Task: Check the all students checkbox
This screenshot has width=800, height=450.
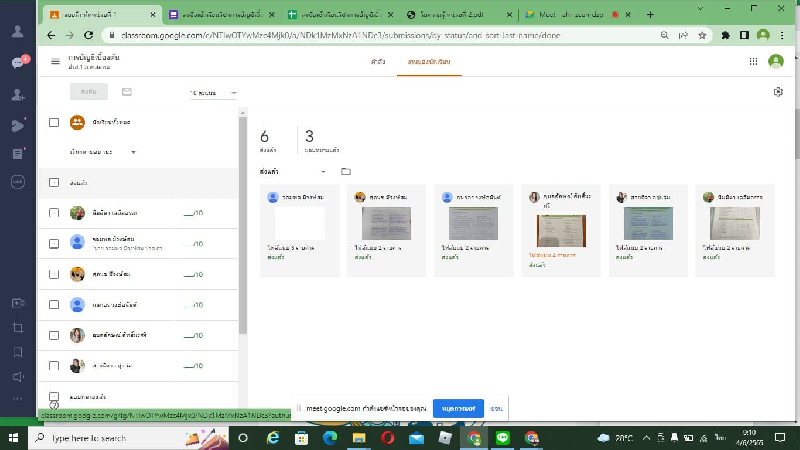Action: tap(54, 122)
